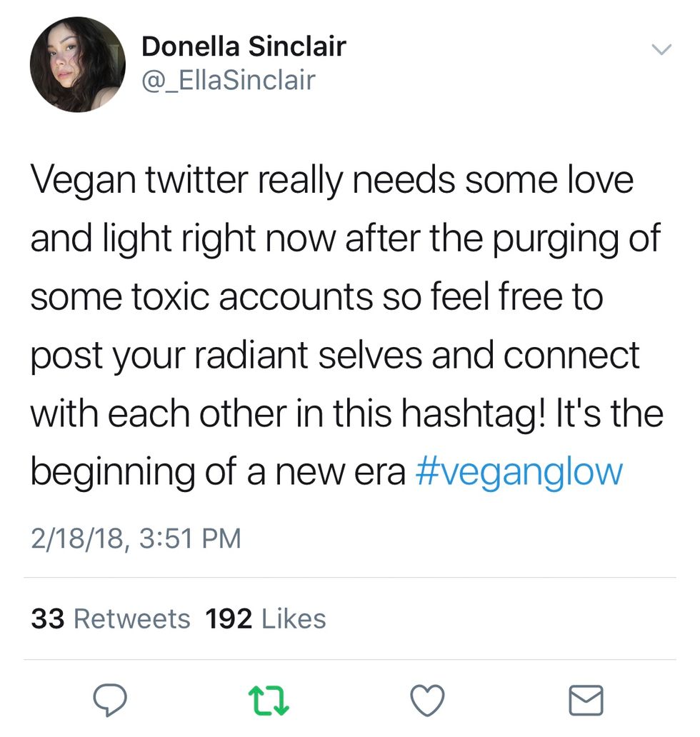This screenshot has width=700, height=737.
Task: View the 192 Likes list
Action: 265,618
